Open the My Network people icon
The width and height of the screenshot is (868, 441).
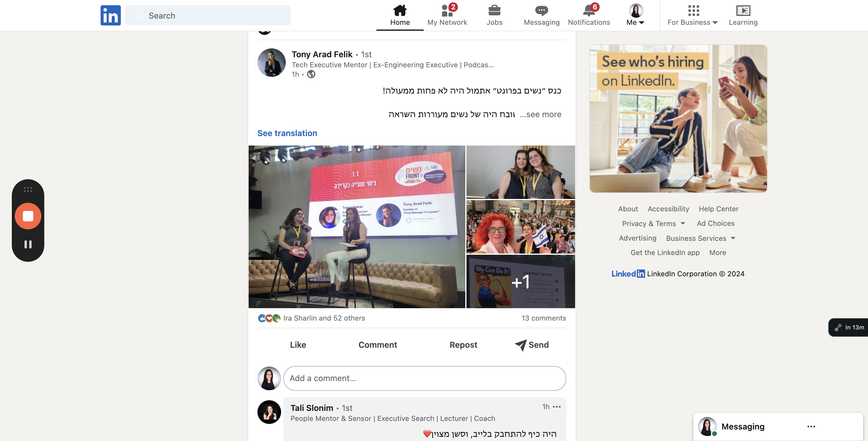447,11
